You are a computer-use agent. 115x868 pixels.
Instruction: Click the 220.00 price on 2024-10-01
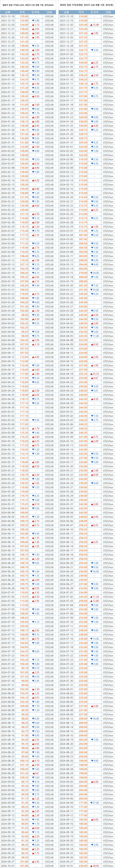(x=83, y=866)
